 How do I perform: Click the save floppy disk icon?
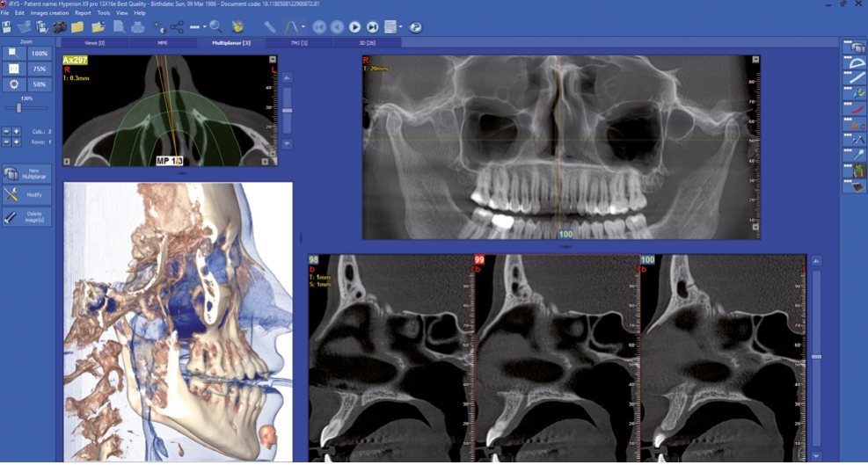point(7,26)
